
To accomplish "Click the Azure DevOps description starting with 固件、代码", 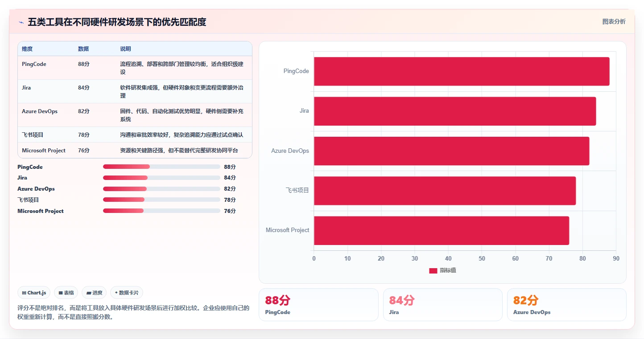I will tap(182, 115).
